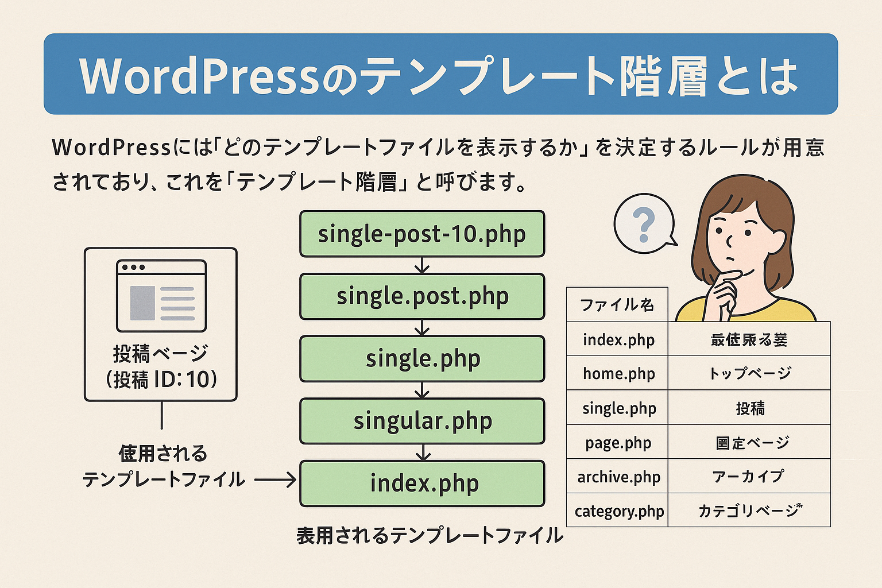
Task: Click home.php cell in the table
Action: [x=617, y=373]
